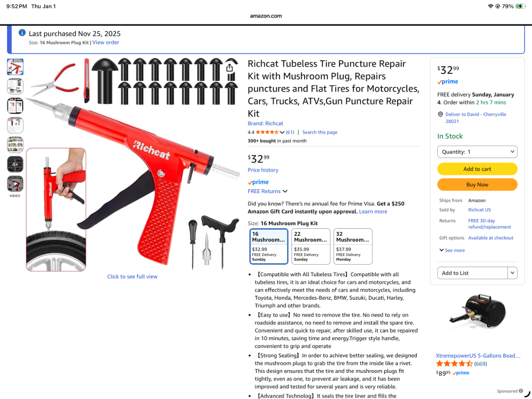The image size is (532, 399).
Task: Click the star rating icons under brand
Action: [x=267, y=132]
